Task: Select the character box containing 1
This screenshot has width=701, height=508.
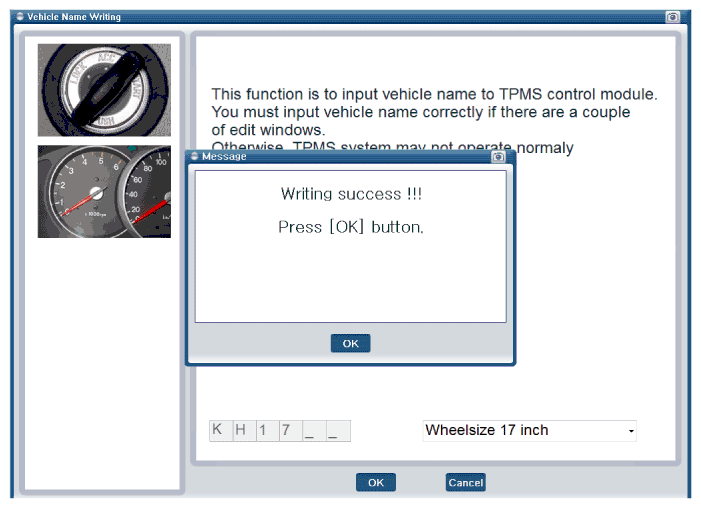Action: (267, 431)
